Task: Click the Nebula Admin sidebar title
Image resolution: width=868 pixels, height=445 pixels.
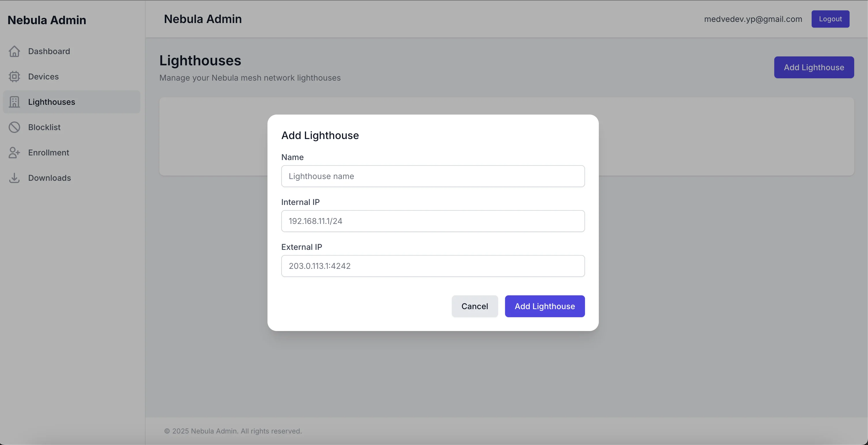Action: [47, 20]
